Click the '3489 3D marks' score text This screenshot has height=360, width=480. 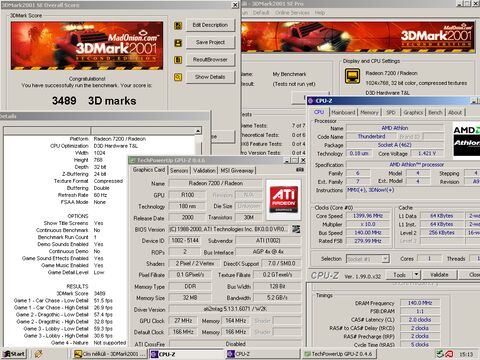click(94, 101)
